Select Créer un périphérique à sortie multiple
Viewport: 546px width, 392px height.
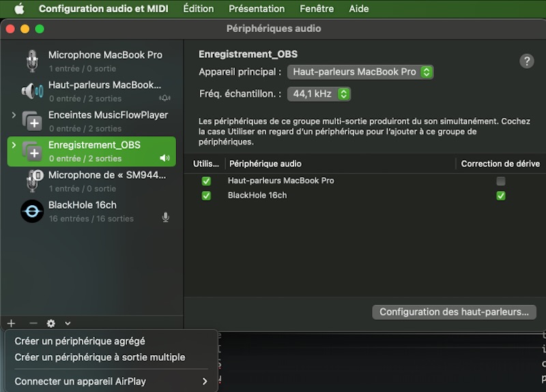pos(100,357)
